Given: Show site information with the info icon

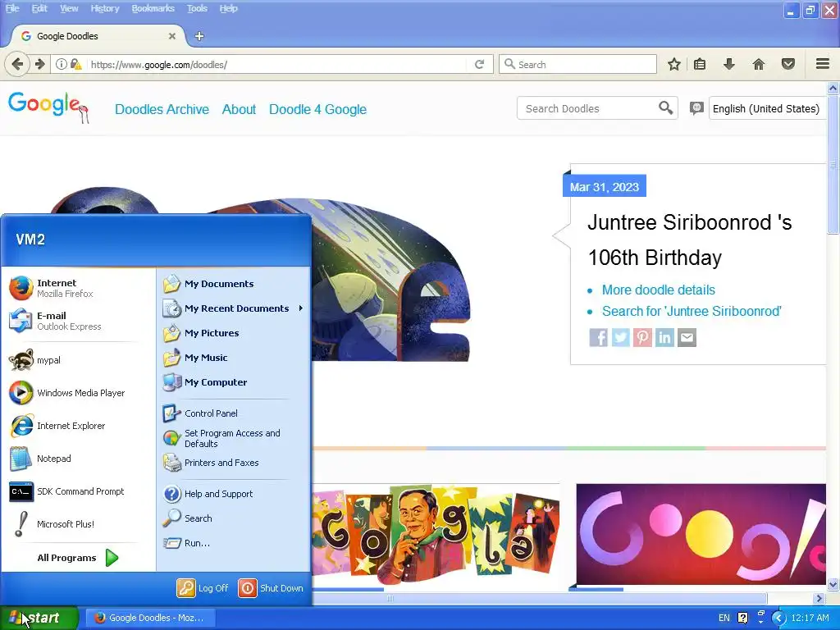Looking at the screenshot, I should pyautogui.click(x=61, y=64).
